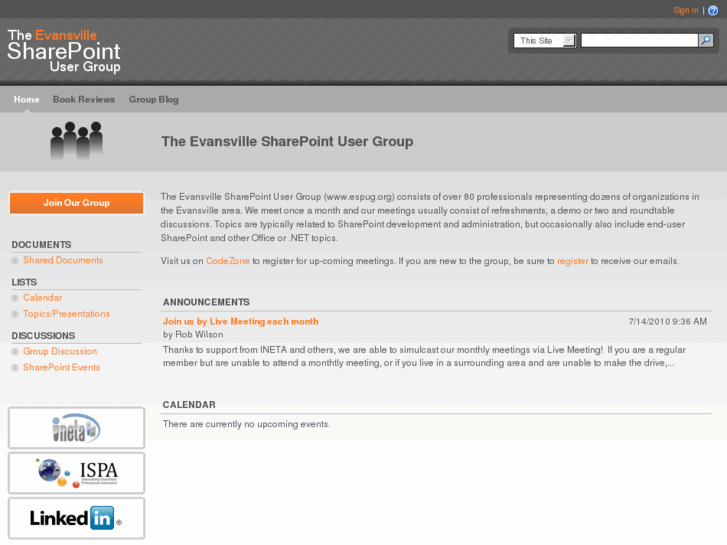Open Join us by Live Meeting announcement
Viewport: 727px width, 545px height.
pyautogui.click(x=241, y=321)
